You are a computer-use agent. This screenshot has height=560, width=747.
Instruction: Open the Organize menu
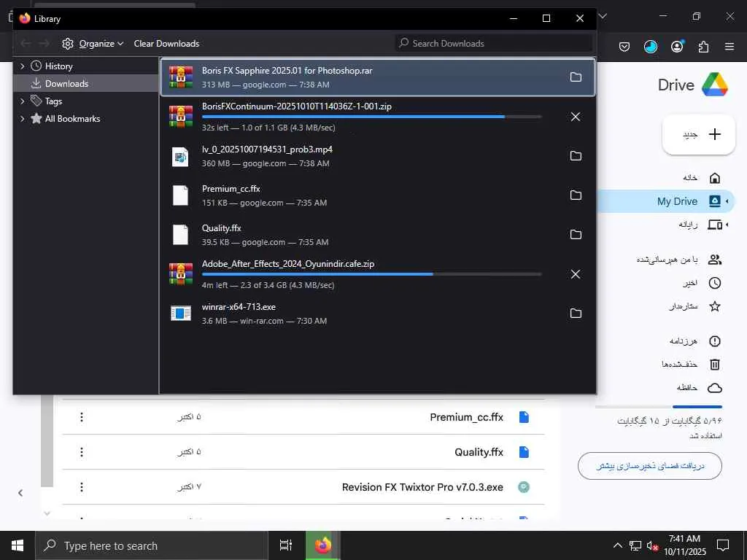[x=93, y=43]
